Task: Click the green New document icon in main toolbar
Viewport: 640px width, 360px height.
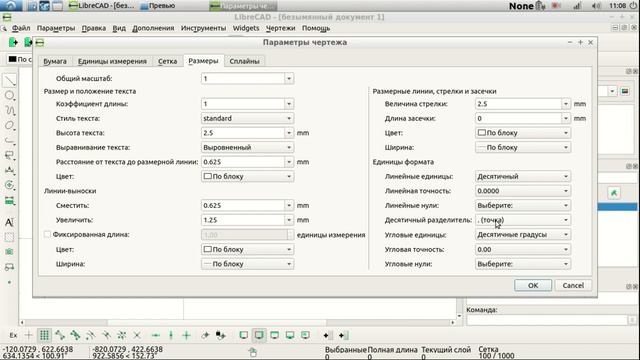Action: (x=13, y=42)
